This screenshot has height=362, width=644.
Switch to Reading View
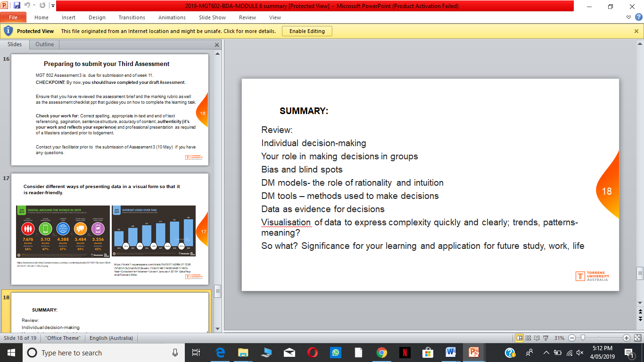click(x=537, y=338)
